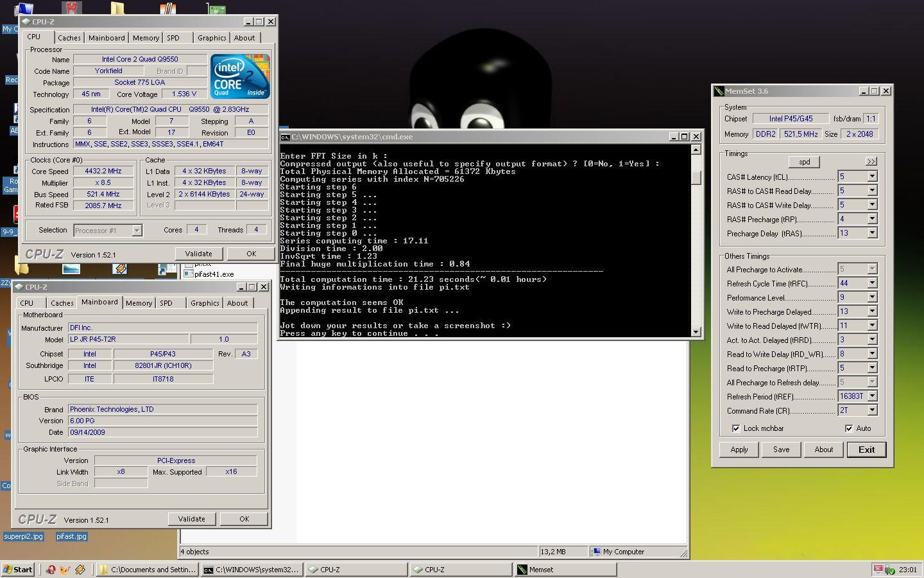
Task: Open the Precharge Delay (tRAS) dropdown
Action: coord(872,233)
